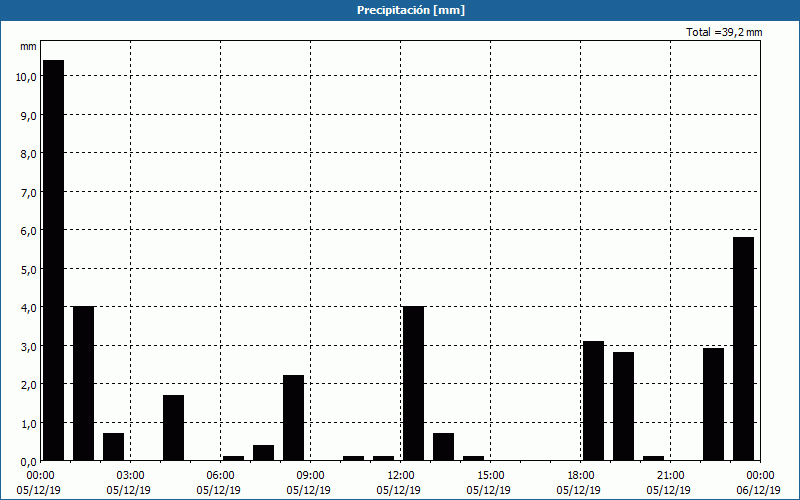Select the 2,2 mm bar before 09:00
The width and height of the screenshot is (800, 500).
click(x=293, y=418)
